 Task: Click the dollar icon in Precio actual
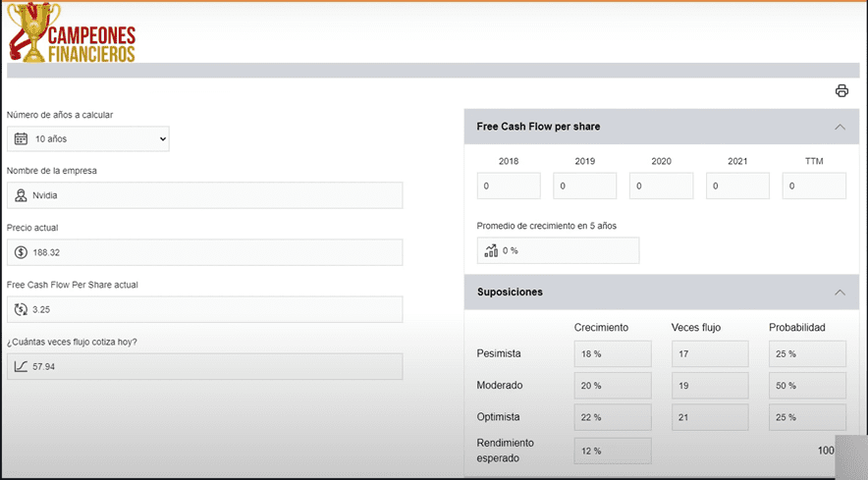[x=21, y=252]
